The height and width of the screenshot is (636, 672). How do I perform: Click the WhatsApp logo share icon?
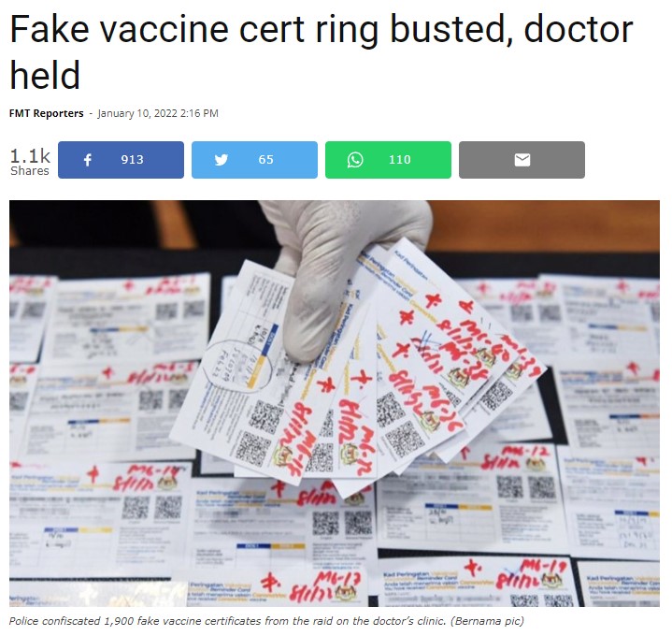tap(355, 160)
